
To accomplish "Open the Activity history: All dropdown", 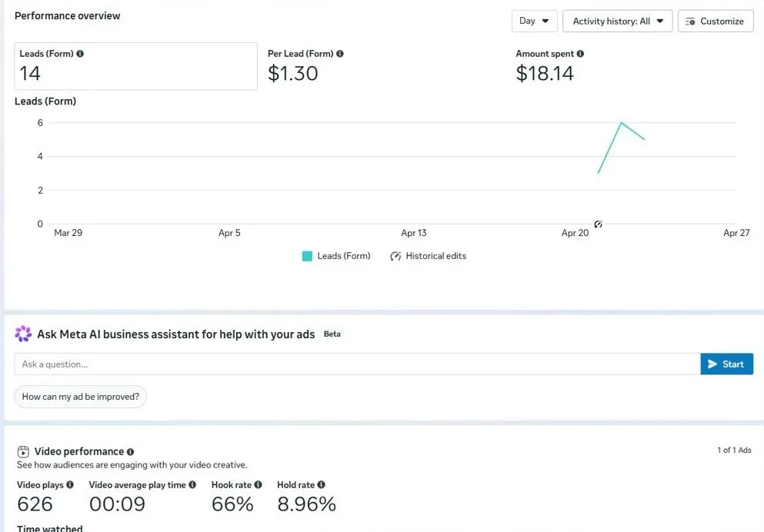I will 617,21.
